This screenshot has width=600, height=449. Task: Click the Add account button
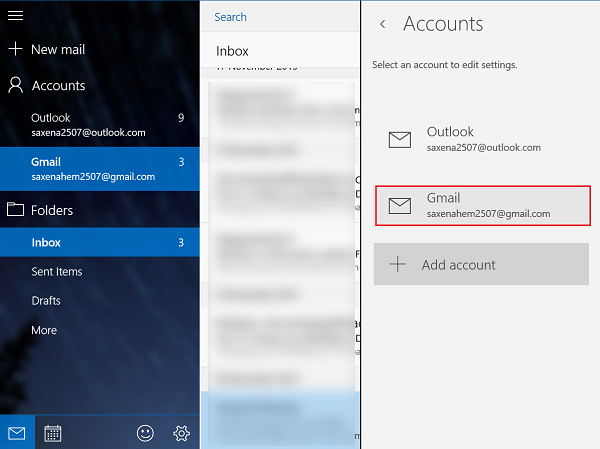[x=481, y=265]
